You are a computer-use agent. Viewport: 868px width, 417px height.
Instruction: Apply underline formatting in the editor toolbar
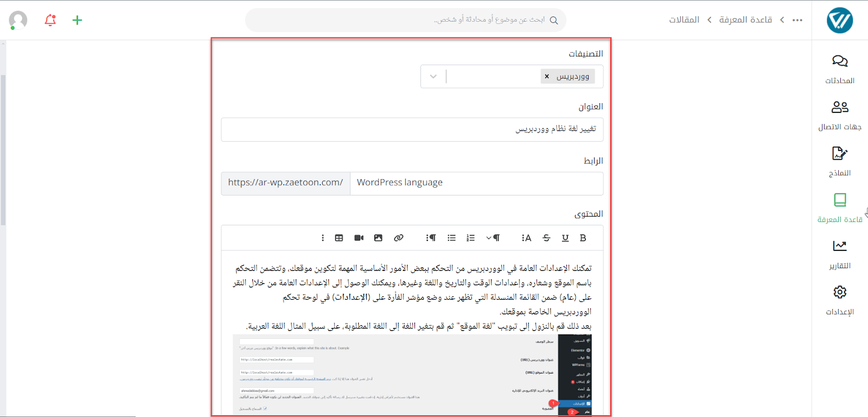point(565,238)
